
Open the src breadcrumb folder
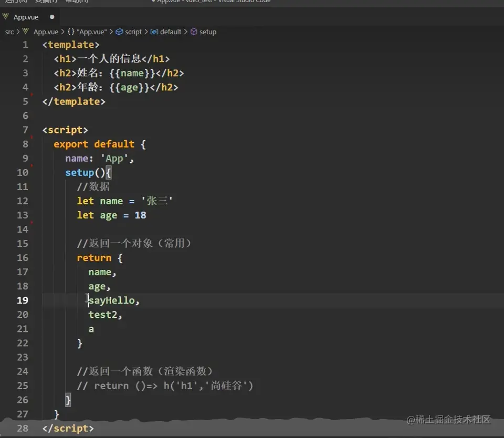coord(9,32)
